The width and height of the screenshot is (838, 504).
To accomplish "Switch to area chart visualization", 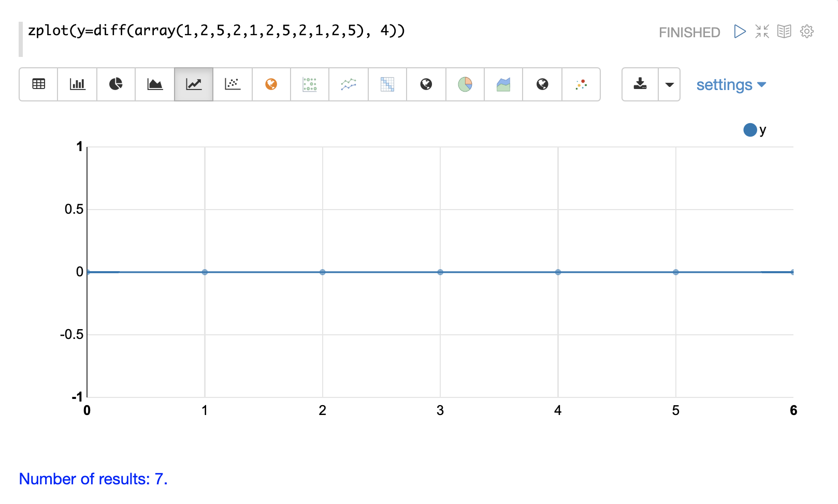I will coord(155,84).
